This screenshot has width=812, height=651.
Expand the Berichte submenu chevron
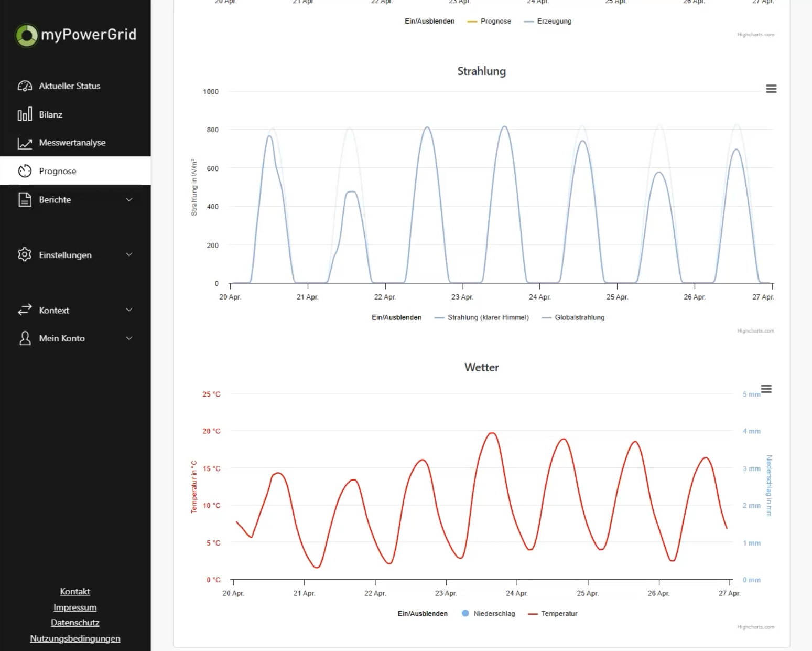(129, 199)
